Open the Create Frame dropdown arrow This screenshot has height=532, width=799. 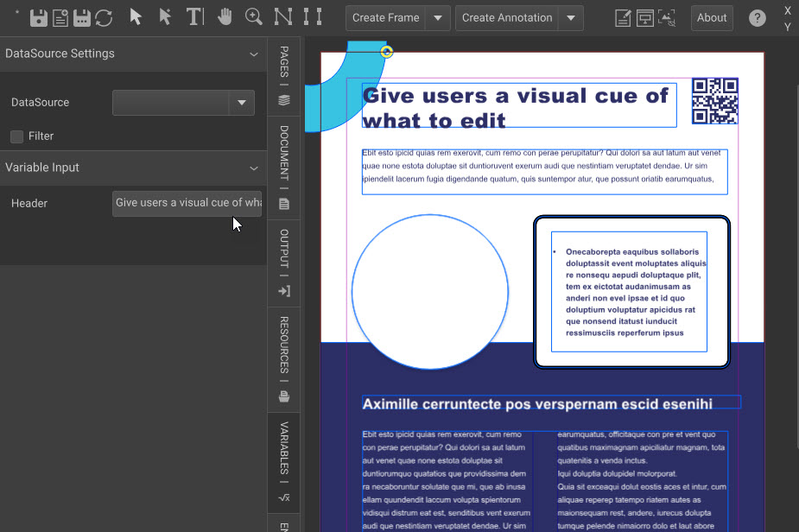point(439,18)
